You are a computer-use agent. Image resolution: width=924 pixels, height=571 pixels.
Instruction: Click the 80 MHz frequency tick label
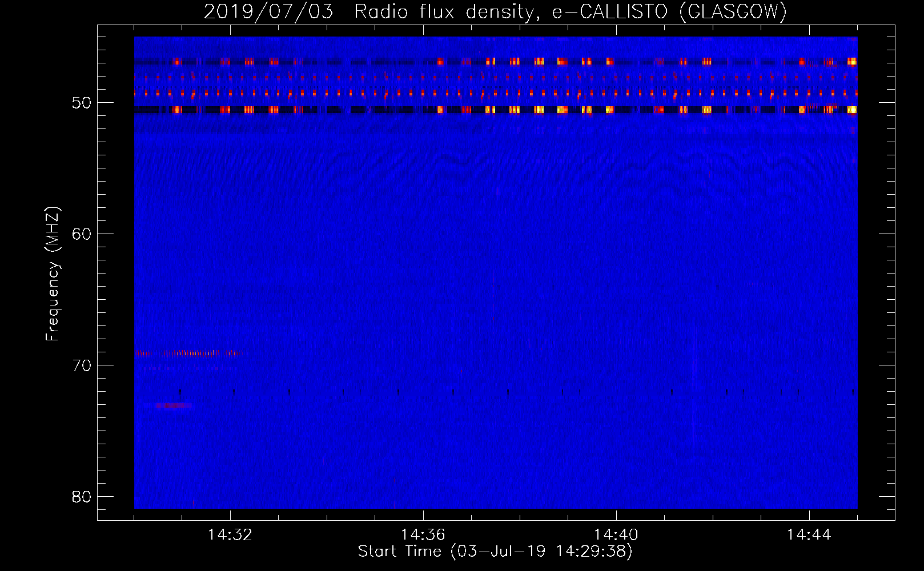[x=82, y=497]
